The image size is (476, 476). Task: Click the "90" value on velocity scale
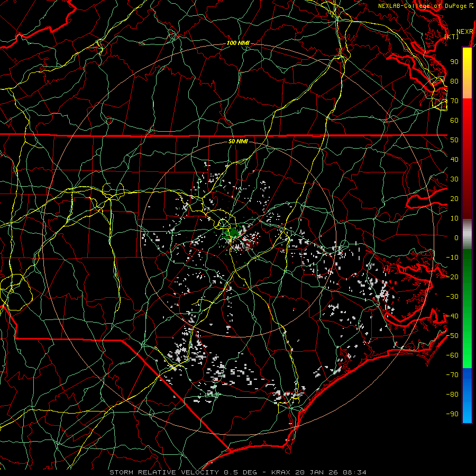454,62
